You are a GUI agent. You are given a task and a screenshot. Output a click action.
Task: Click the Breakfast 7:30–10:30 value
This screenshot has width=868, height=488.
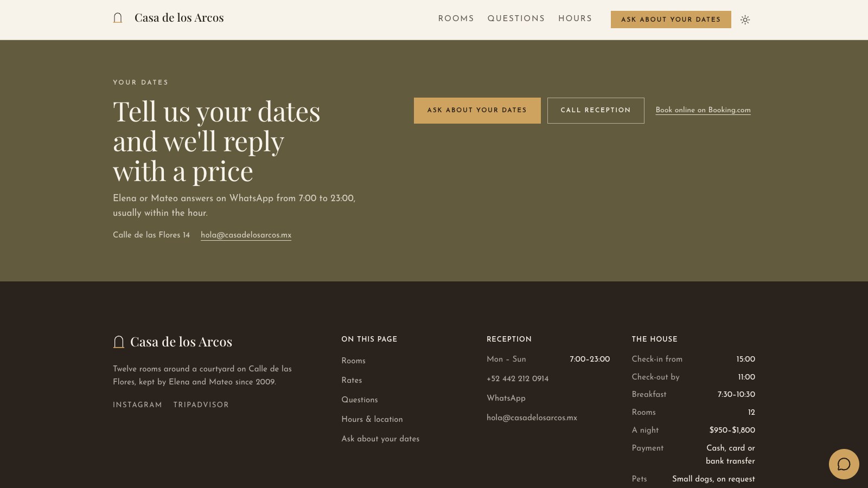click(736, 395)
